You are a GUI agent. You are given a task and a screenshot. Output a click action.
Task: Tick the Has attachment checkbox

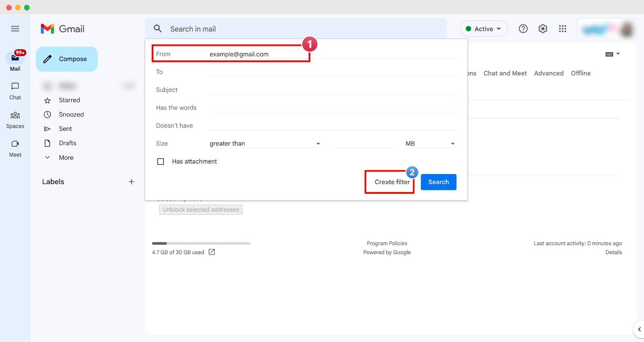click(x=161, y=162)
